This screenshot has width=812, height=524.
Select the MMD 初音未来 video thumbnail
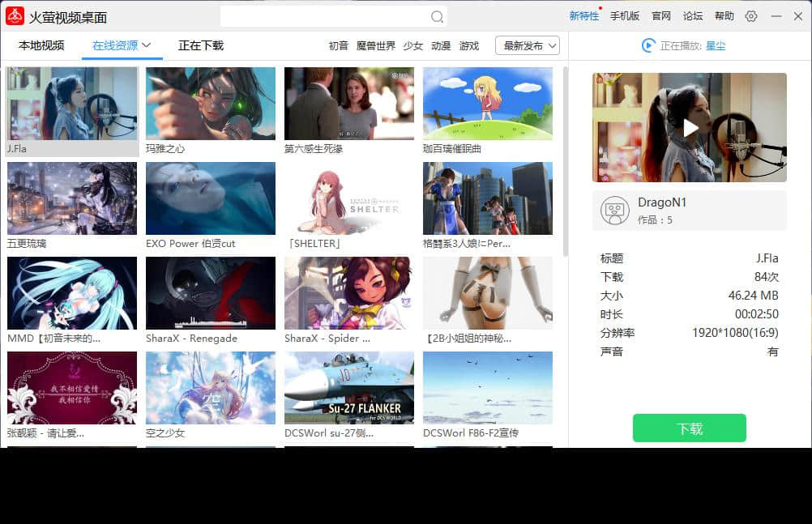pos(72,293)
